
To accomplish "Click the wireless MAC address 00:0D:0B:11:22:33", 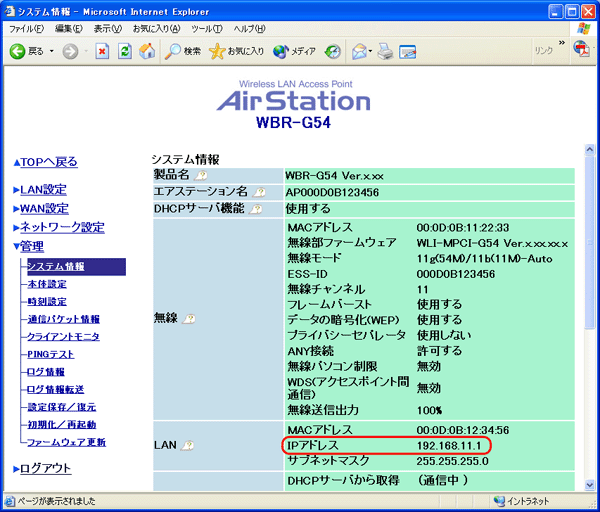I will click(x=463, y=228).
